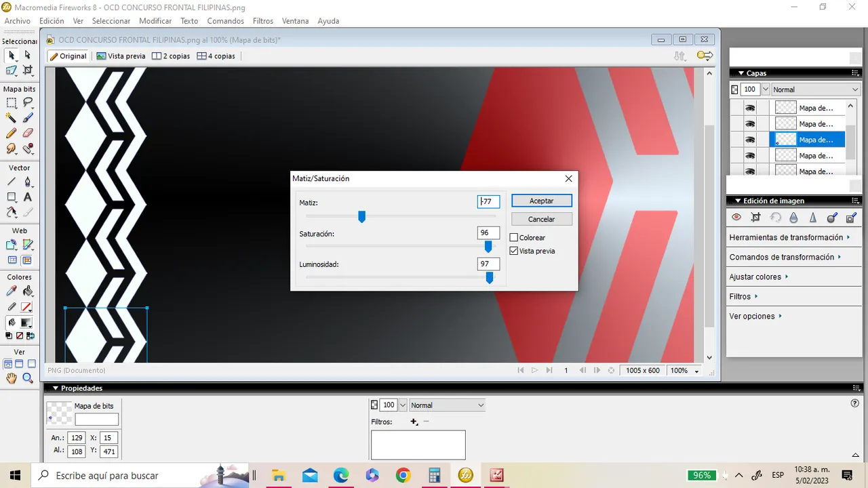Open the Comandos menu
Image resolution: width=868 pixels, height=488 pixels.
[225, 21]
